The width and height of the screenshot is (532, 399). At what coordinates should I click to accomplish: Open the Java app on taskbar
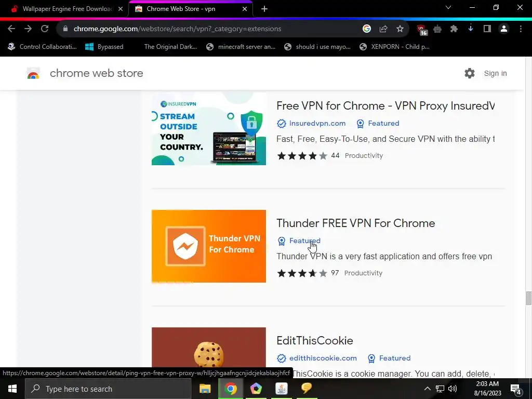(281, 389)
